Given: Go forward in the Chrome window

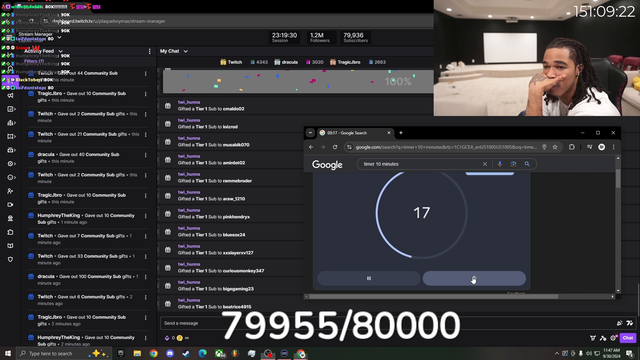Looking at the screenshot, I should pos(323,147).
